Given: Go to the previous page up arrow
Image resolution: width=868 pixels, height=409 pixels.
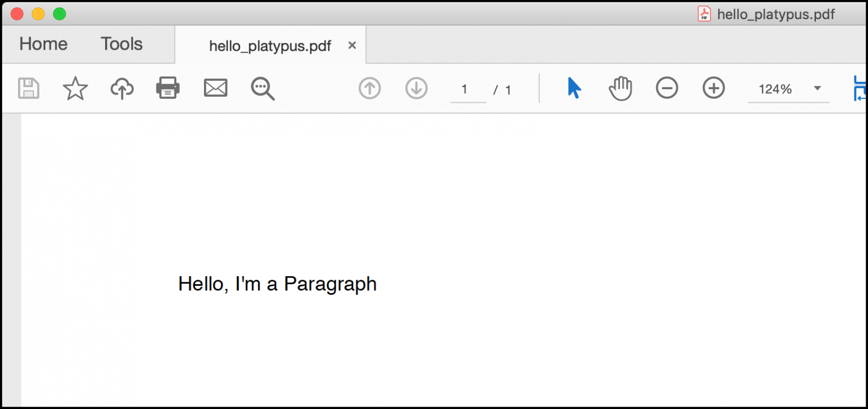Looking at the screenshot, I should (x=370, y=89).
